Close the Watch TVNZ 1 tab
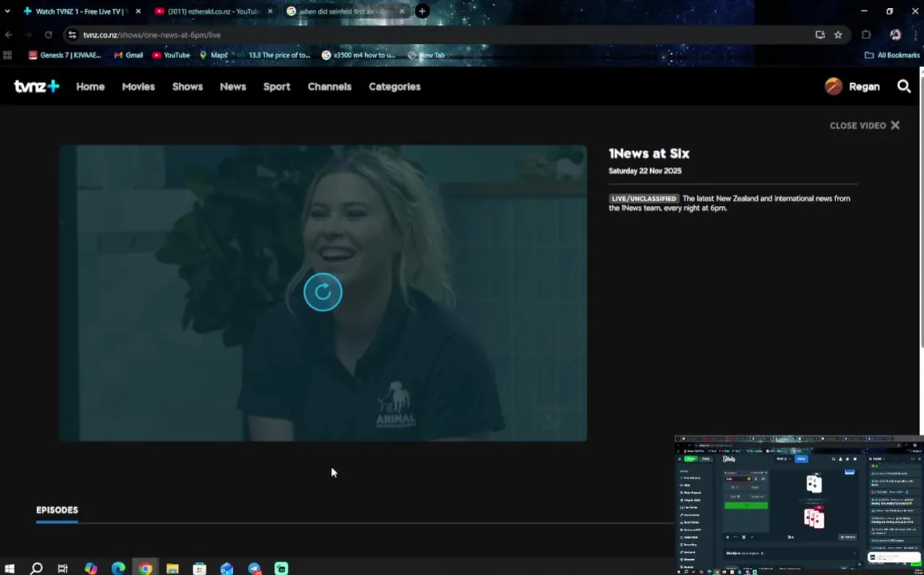Viewport: 924px width, 575px height. (138, 11)
